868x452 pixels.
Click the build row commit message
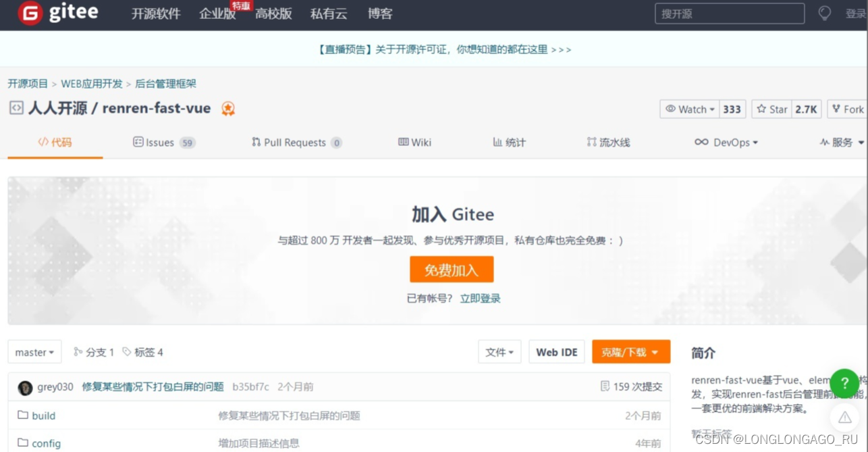coord(289,416)
